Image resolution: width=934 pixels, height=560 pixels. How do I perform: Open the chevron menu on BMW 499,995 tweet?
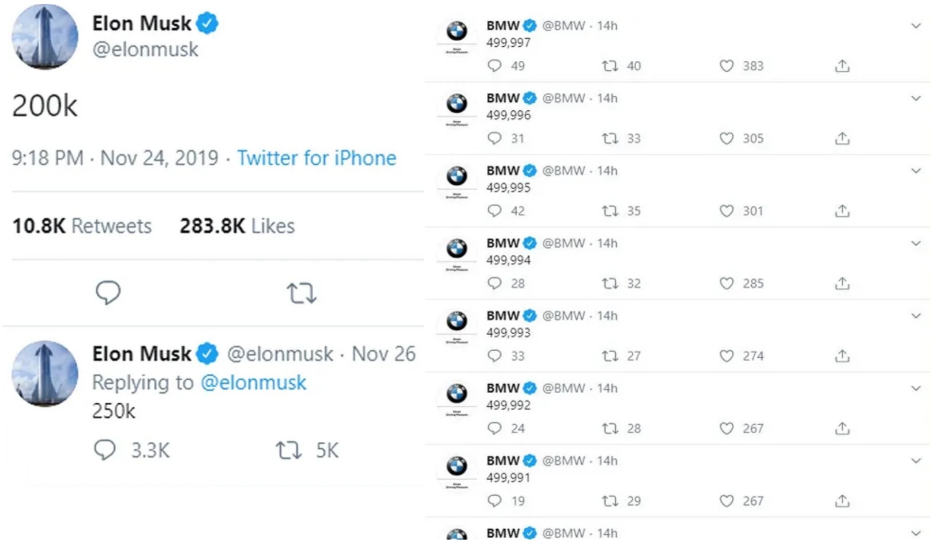click(916, 171)
